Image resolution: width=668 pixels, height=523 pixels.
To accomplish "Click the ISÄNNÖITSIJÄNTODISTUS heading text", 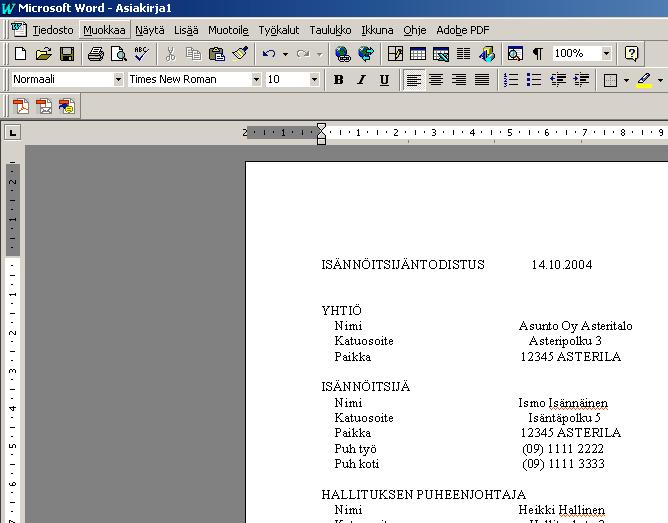I will point(403,264).
